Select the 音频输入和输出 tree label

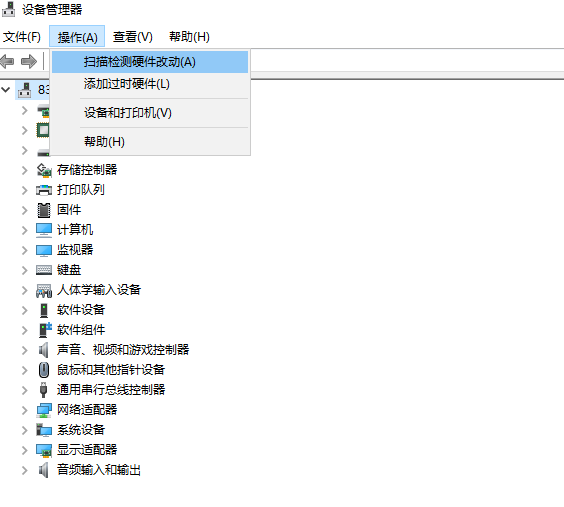coord(99,470)
